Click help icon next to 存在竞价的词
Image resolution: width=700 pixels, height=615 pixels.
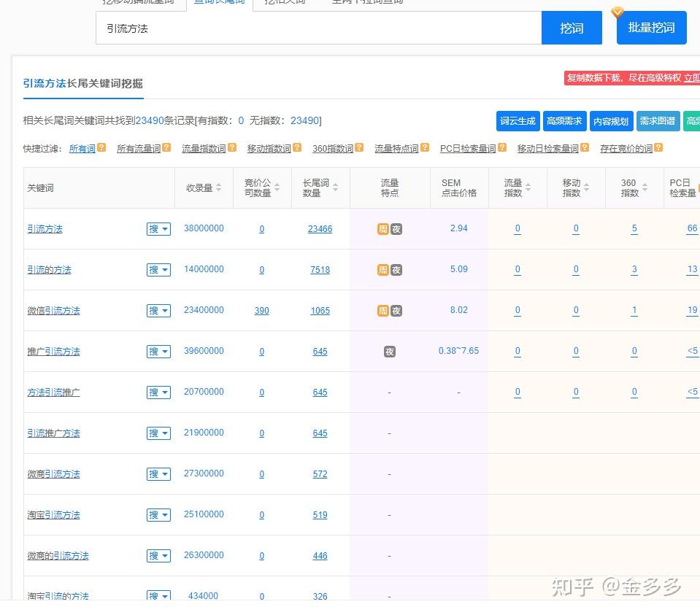pos(658,147)
